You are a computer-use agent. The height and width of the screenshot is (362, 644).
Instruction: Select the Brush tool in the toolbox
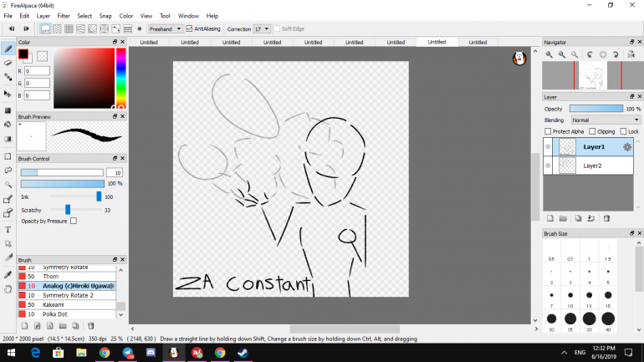8,48
